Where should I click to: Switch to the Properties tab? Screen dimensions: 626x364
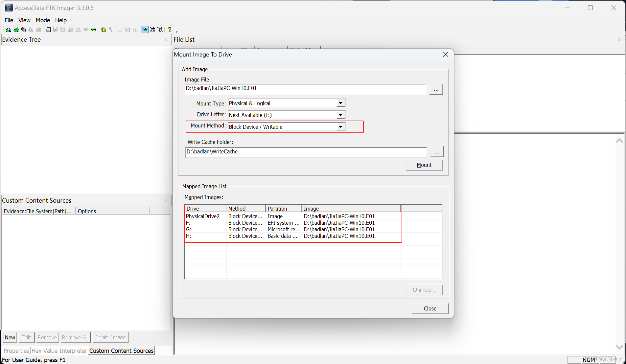tap(16, 351)
